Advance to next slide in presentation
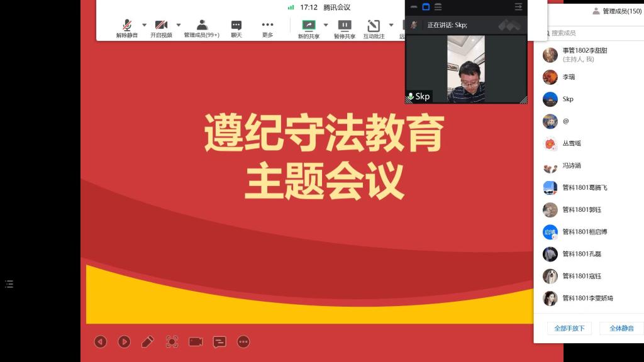The width and height of the screenshot is (644, 362). click(x=125, y=341)
